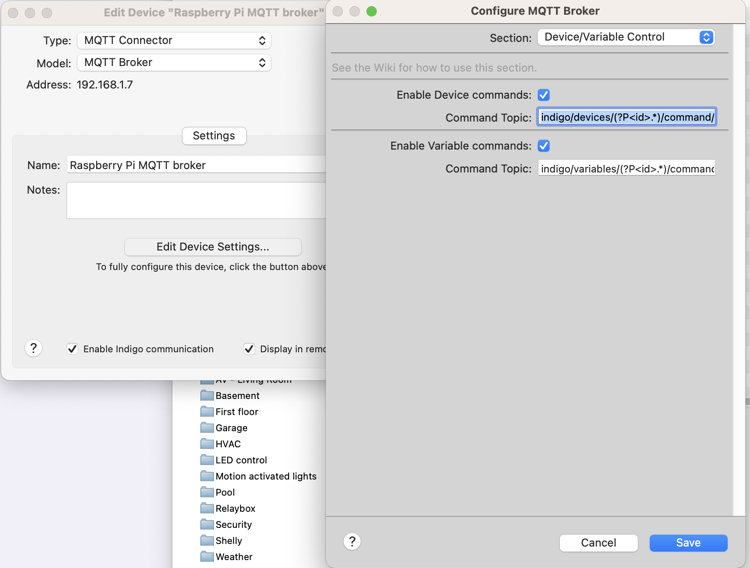This screenshot has height=568, width=750.
Task: Open help in Configure MQTT Broker dialog
Action: click(x=352, y=542)
